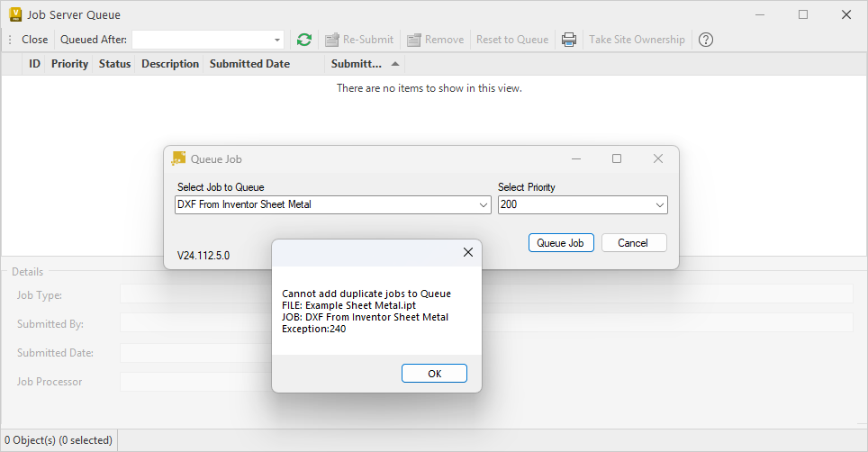This screenshot has height=452, width=868.
Task: Click the Job Type details field
Action: pyautogui.click(x=486, y=294)
